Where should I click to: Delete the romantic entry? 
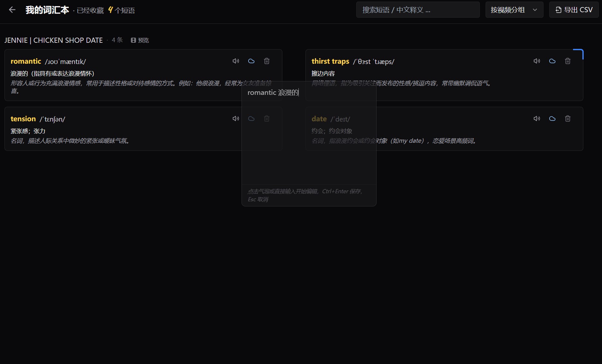pyautogui.click(x=267, y=61)
